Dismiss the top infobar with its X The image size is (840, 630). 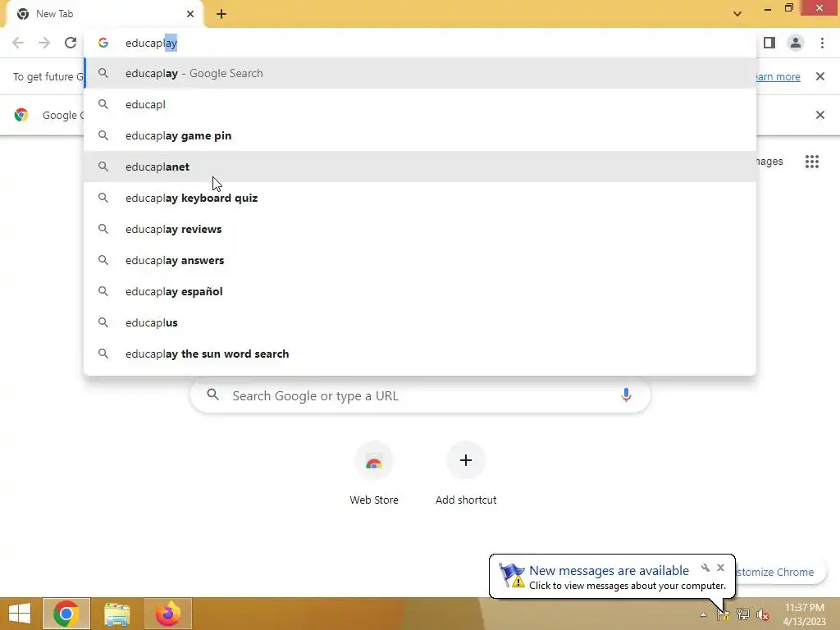tap(819, 76)
